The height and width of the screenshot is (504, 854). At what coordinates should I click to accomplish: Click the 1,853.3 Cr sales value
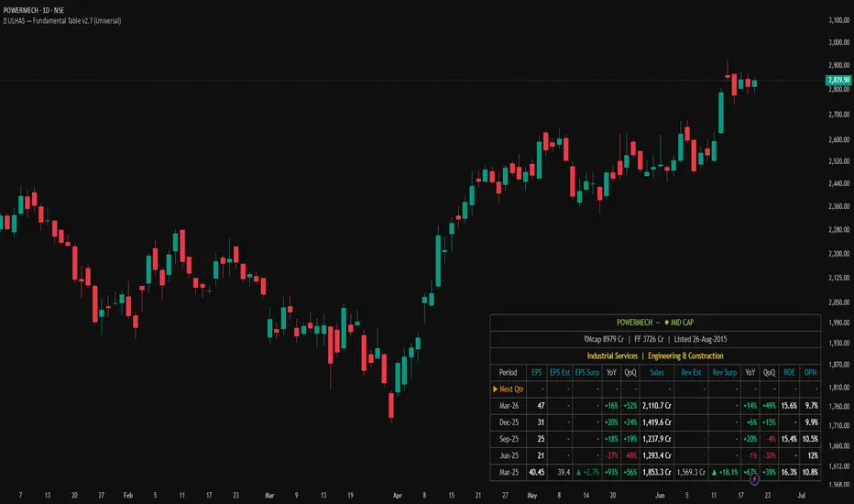657,473
